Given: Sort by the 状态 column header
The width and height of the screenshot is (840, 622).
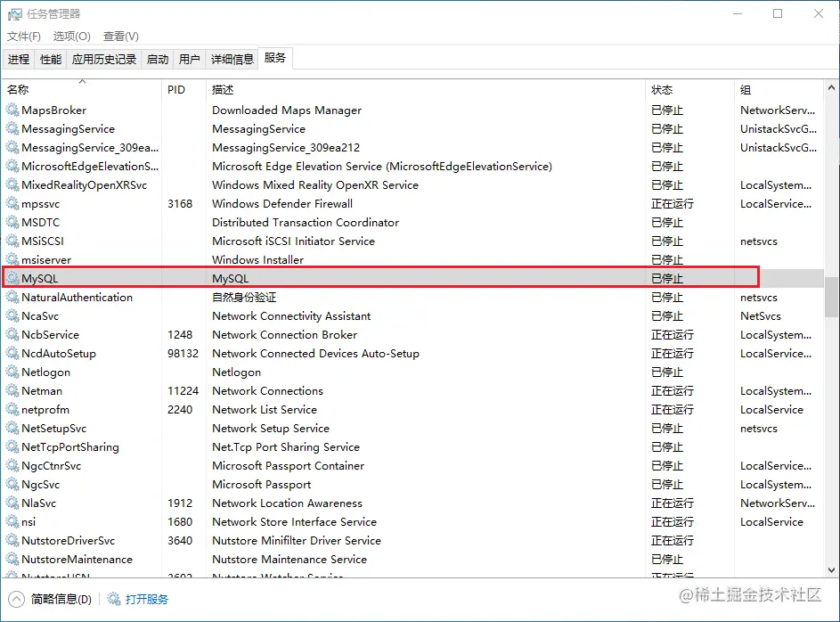Looking at the screenshot, I should coord(690,89).
